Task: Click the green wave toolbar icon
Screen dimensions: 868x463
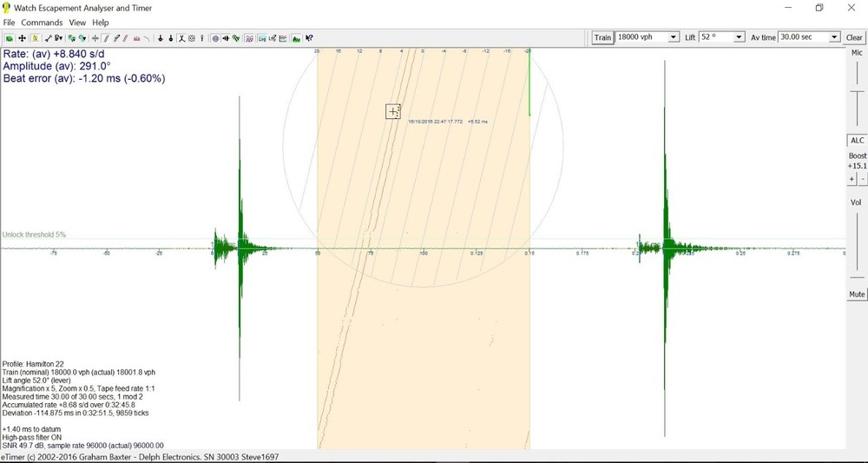Action: tap(236, 38)
